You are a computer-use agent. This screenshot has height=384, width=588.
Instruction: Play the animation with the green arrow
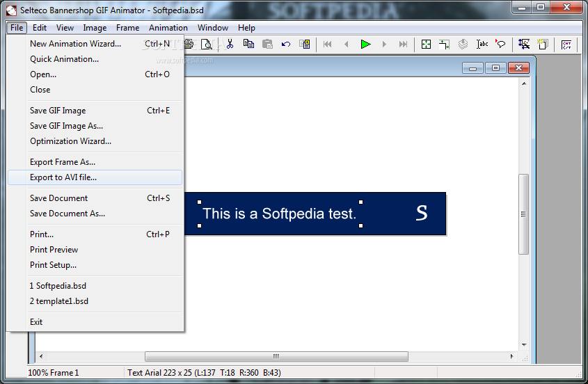pos(365,45)
